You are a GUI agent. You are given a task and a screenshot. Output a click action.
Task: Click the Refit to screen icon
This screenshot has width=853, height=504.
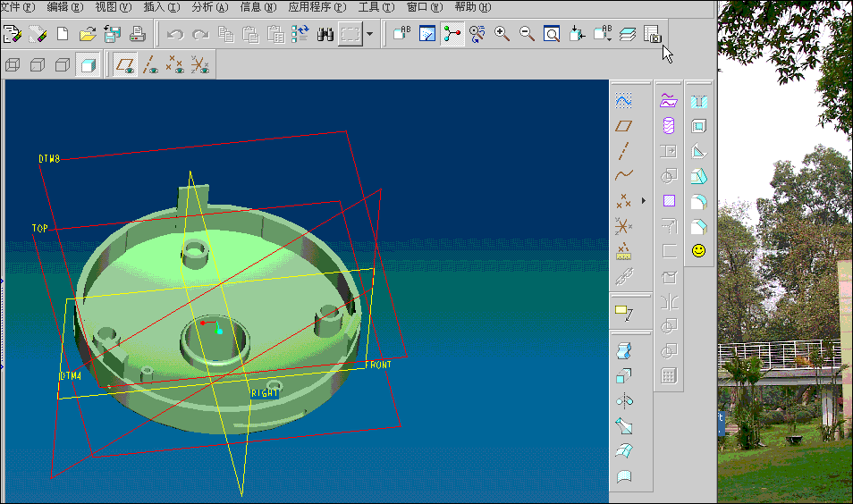pos(552,34)
